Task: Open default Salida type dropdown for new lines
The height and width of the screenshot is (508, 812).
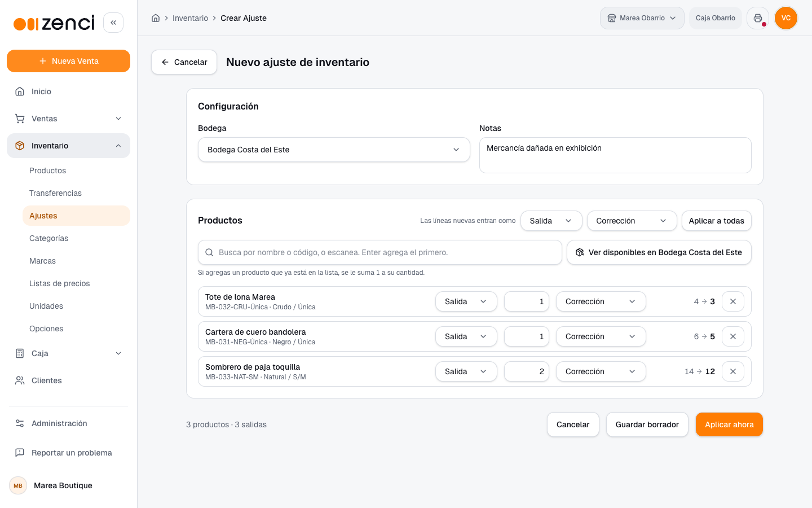Action: [551, 221]
